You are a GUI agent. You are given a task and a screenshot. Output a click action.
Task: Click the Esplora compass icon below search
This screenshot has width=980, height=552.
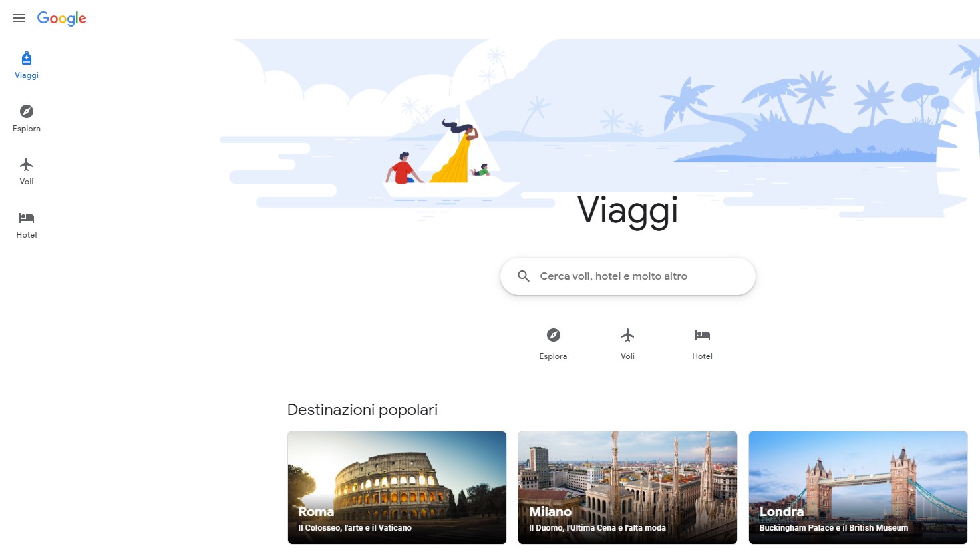pyautogui.click(x=554, y=335)
